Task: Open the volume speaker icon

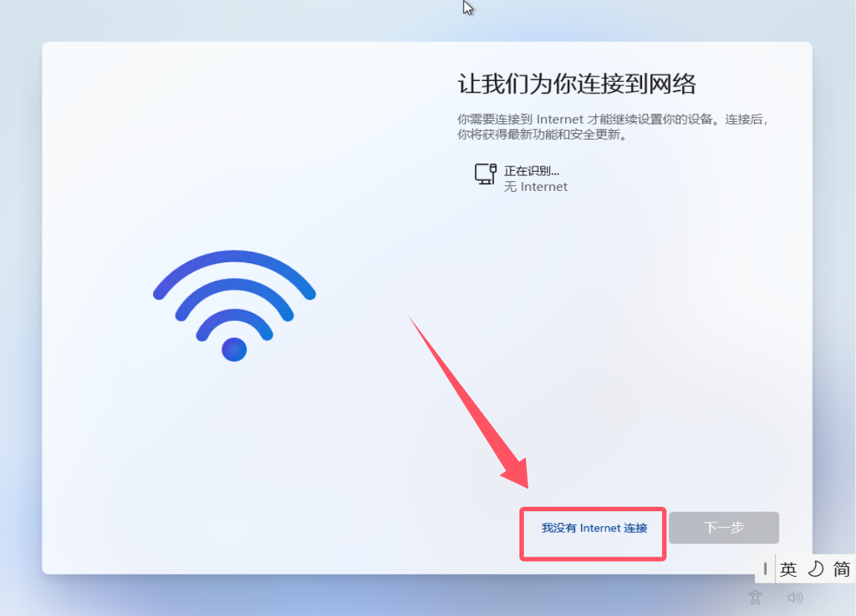Action: (x=795, y=597)
